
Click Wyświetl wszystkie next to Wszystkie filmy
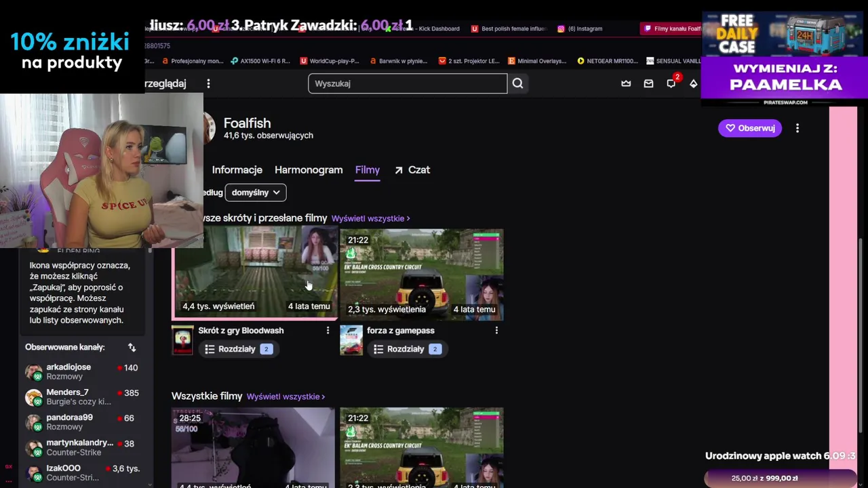tap(285, 396)
